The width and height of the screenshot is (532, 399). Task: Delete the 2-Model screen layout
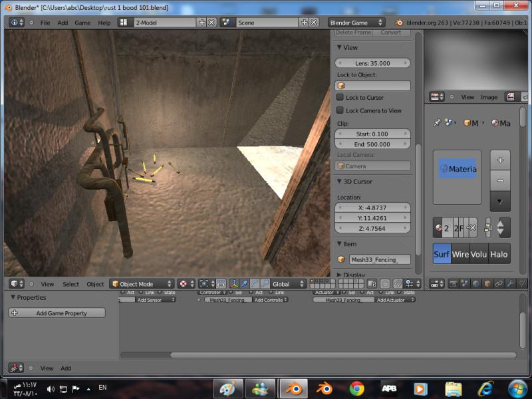click(x=211, y=23)
